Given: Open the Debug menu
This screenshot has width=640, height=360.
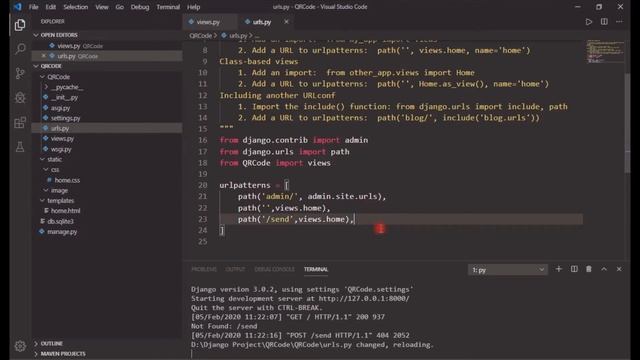Looking at the screenshot, I should click(x=140, y=7).
